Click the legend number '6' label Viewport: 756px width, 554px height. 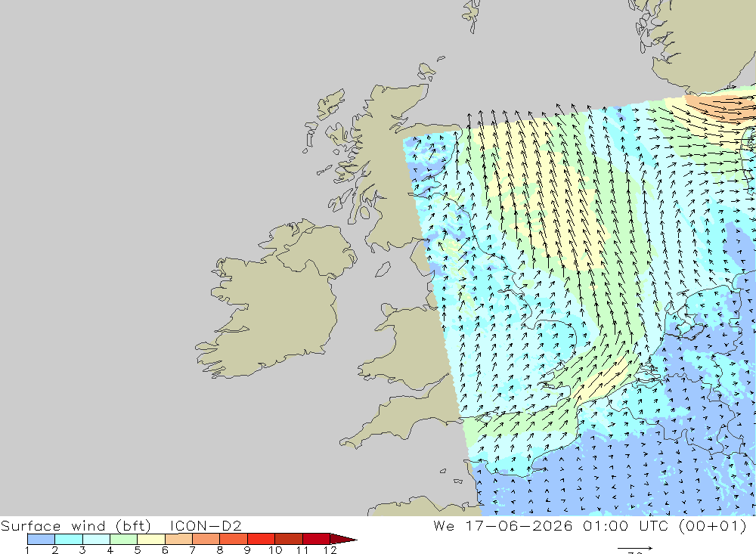165,550
